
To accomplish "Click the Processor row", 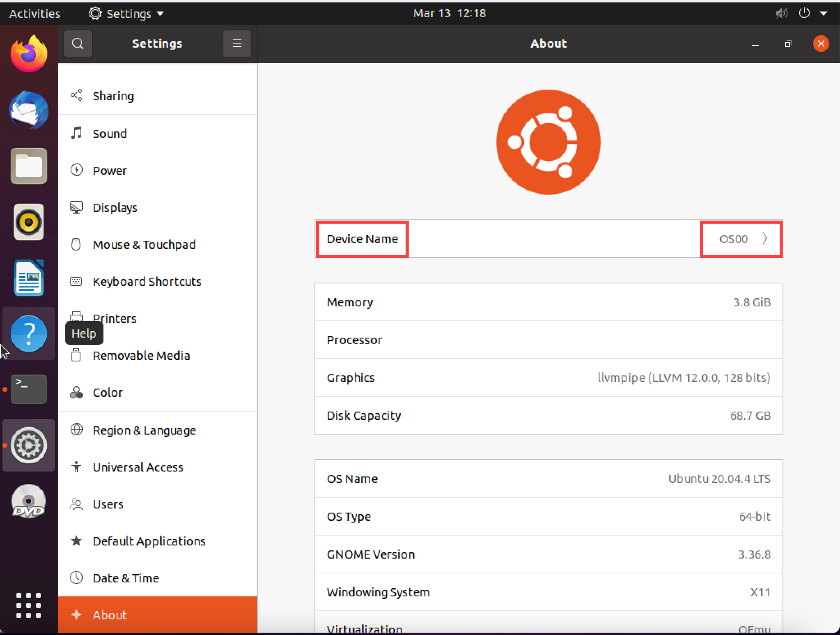I will point(549,340).
